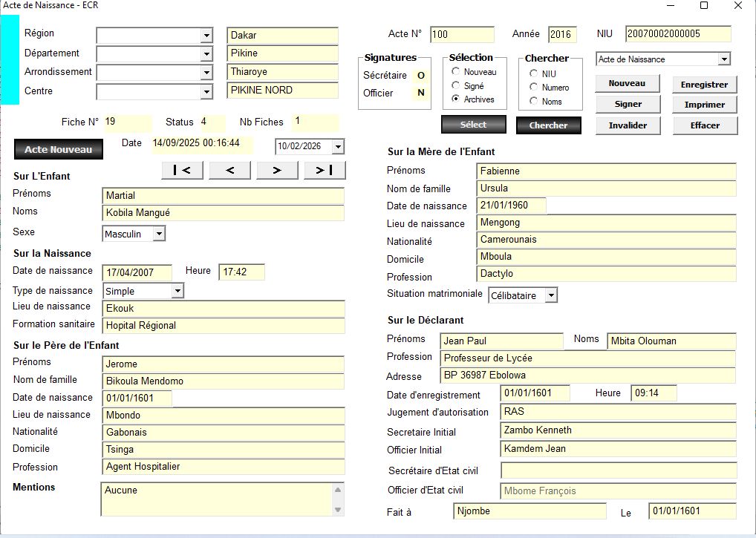Open the Situation matrimoniale dropdown

pyautogui.click(x=550, y=295)
